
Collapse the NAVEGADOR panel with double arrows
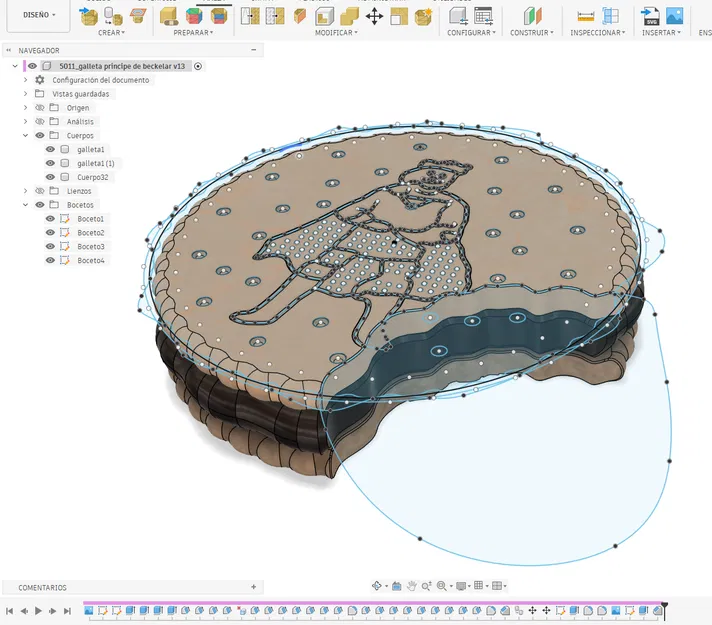[9, 50]
